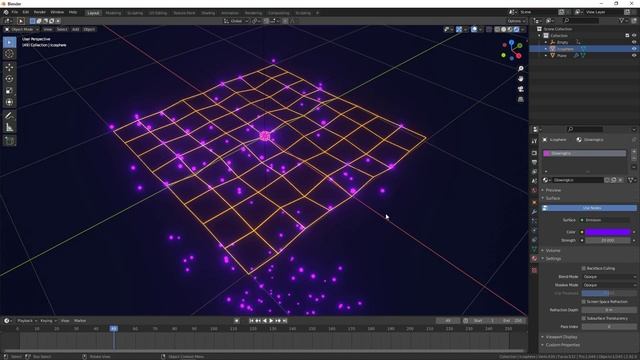Hide the Icosphere object in outliner
Viewport: 640px width, 360px height.
634,49
